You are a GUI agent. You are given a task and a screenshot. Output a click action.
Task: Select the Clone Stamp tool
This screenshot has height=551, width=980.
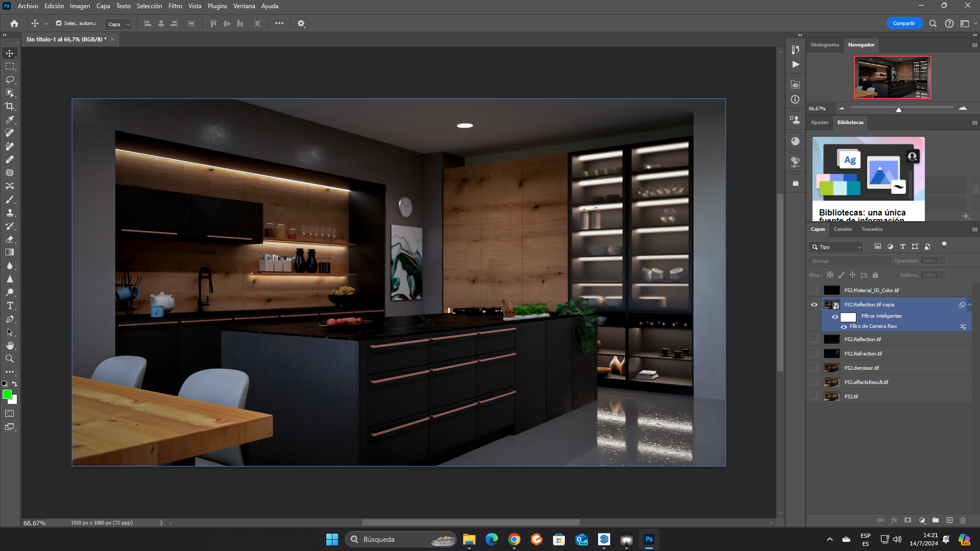click(10, 213)
